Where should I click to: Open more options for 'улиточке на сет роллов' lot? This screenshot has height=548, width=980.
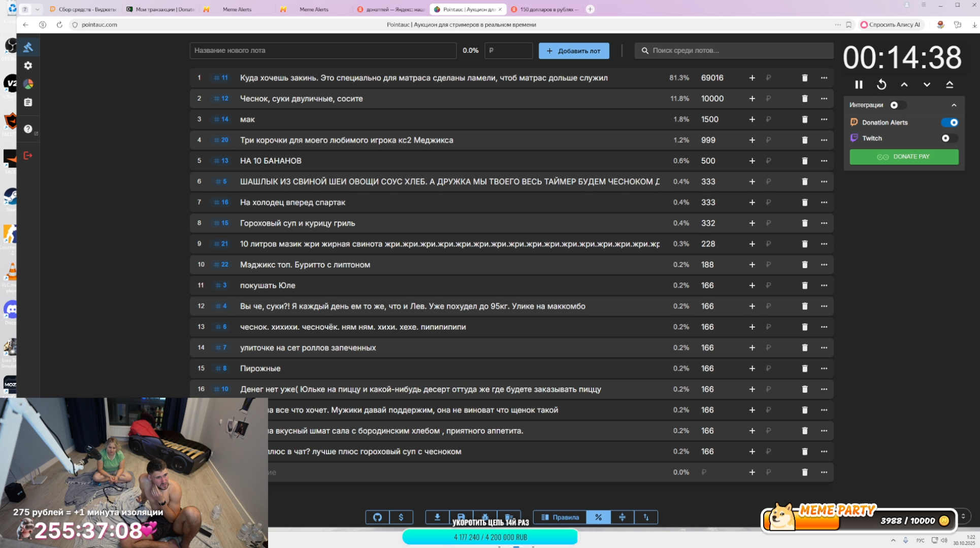[824, 348]
